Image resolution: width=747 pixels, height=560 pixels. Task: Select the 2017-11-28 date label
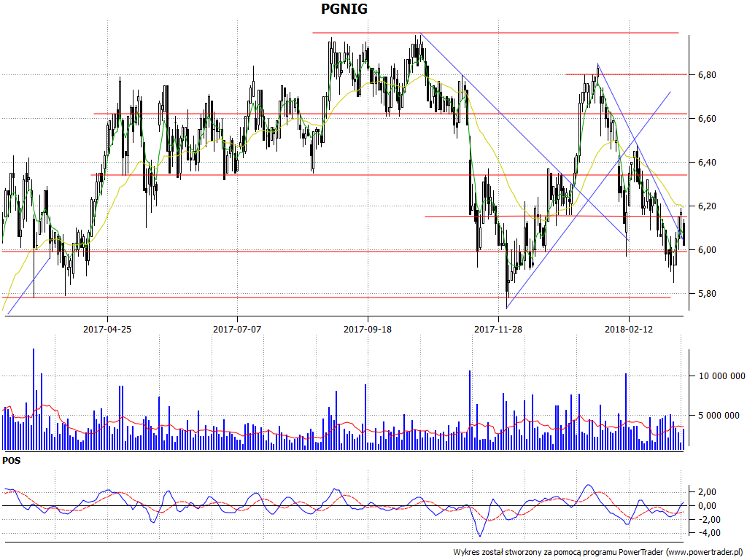[x=498, y=329]
